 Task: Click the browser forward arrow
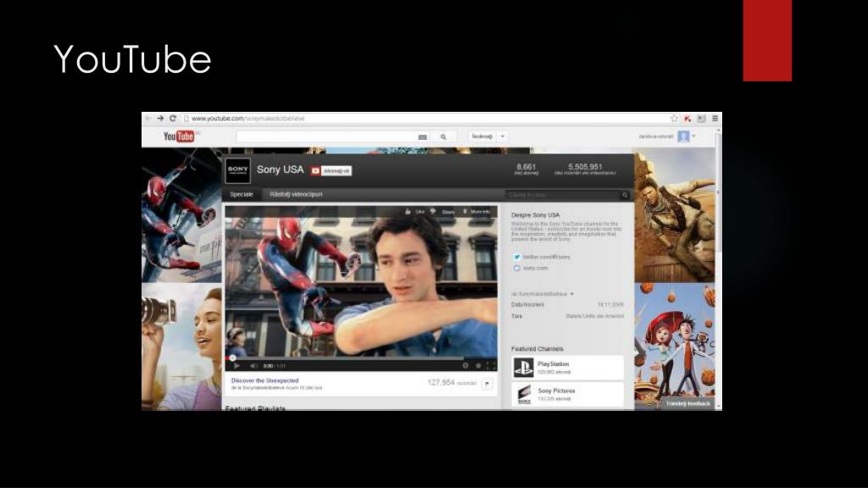[160, 119]
